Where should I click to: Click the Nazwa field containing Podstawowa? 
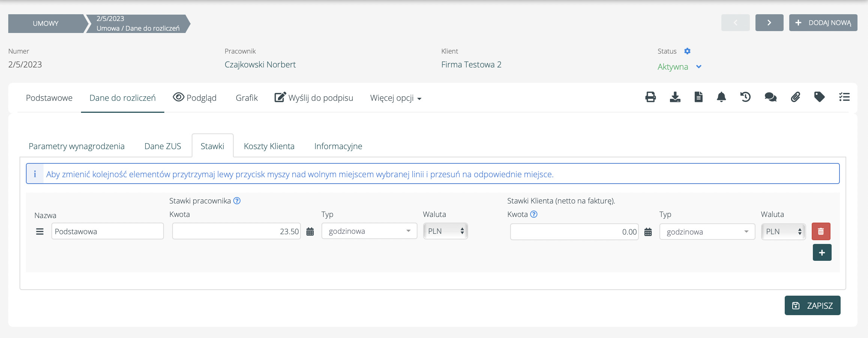pos(107,232)
